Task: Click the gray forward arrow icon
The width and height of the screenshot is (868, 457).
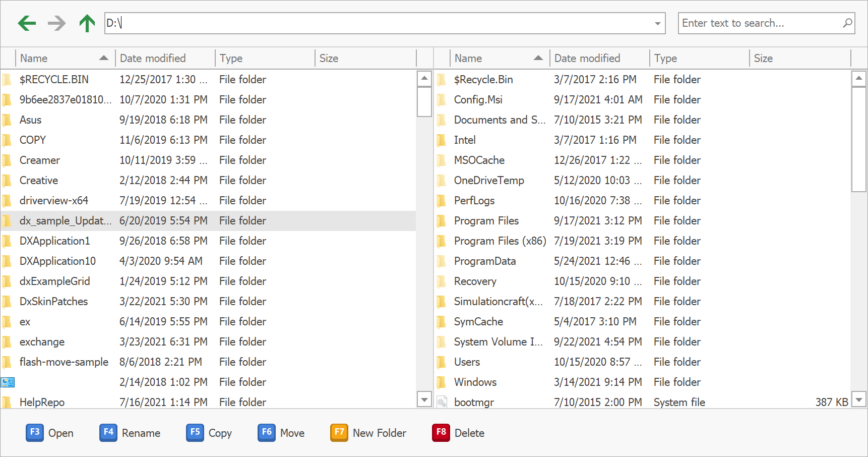Action: click(x=57, y=23)
